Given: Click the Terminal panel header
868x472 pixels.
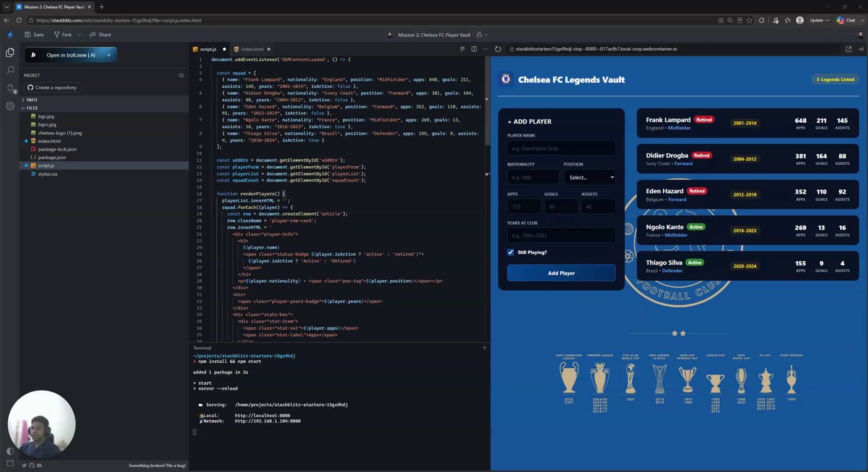Looking at the screenshot, I should (202, 348).
